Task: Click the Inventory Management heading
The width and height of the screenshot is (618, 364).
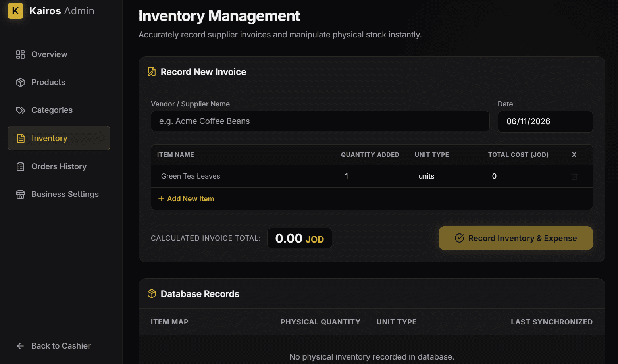Action: coord(219,16)
